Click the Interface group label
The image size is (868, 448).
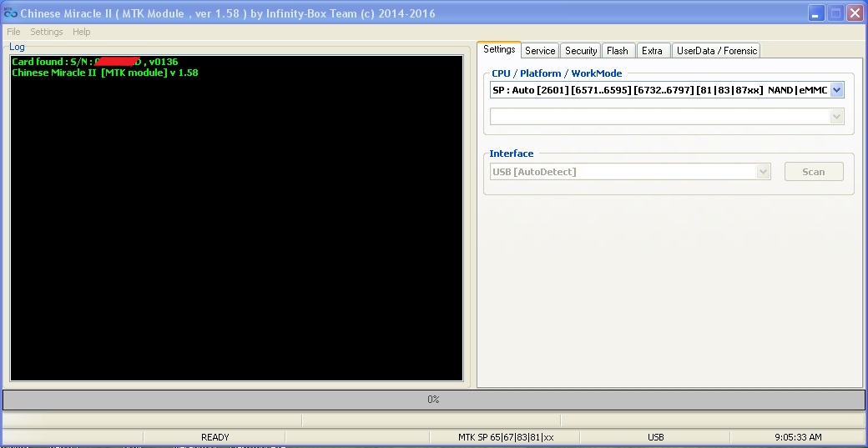pyautogui.click(x=512, y=154)
